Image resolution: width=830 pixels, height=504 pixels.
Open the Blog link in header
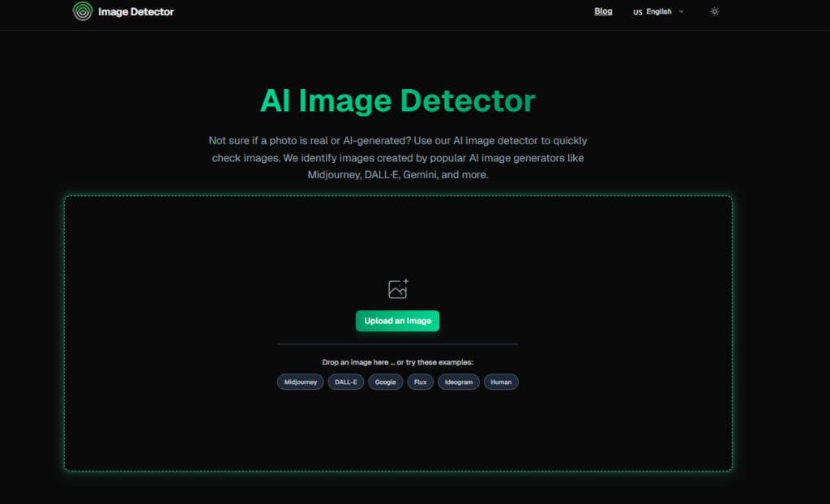(603, 11)
